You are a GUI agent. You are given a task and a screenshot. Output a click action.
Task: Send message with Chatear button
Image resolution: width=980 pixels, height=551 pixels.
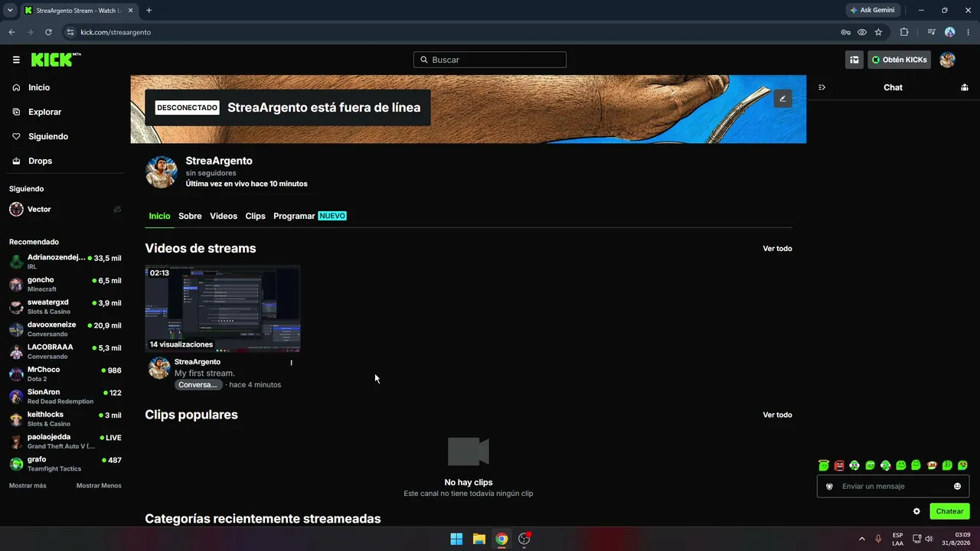coord(949,511)
